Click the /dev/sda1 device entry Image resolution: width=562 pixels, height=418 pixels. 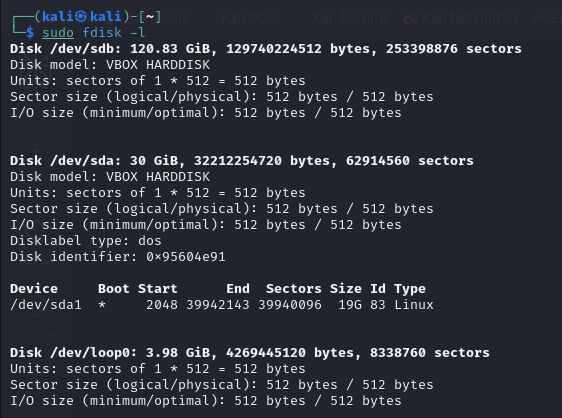[x=46, y=305]
